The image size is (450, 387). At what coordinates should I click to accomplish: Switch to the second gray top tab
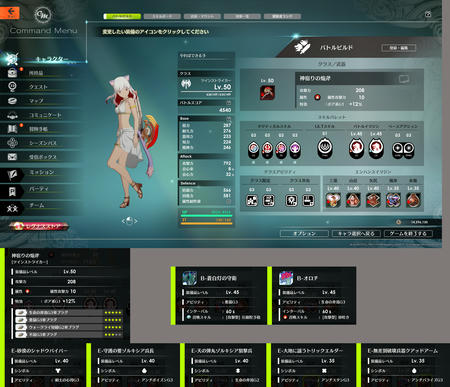click(162, 16)
